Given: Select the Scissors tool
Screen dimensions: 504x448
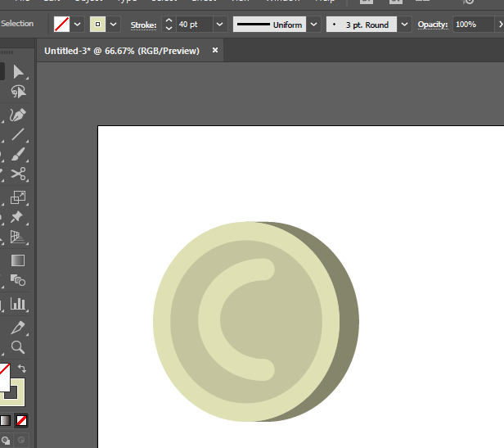Looking at the screenshot, I should click(18, 174).
